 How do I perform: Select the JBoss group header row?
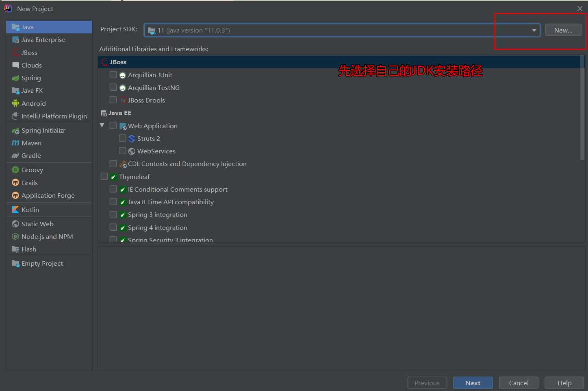(339, 62)
